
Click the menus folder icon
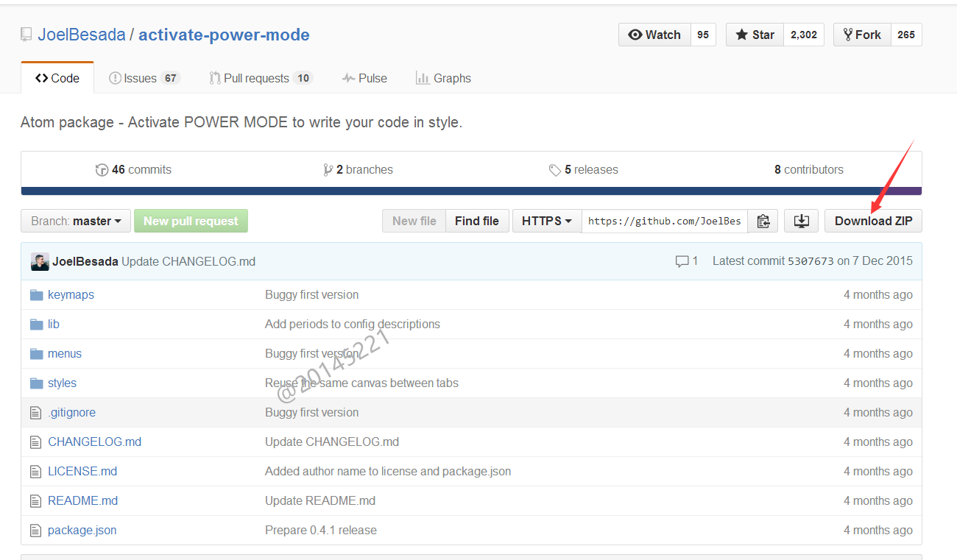(36, 353)
